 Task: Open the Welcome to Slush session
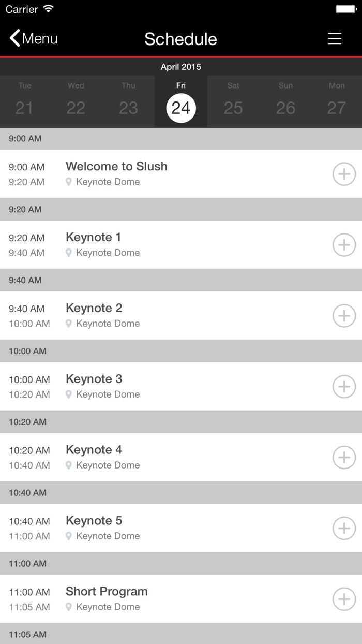tap(116, 167)
